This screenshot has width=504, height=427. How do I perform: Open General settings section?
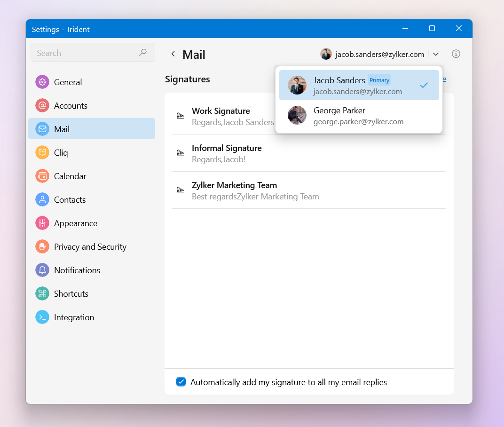92,82
